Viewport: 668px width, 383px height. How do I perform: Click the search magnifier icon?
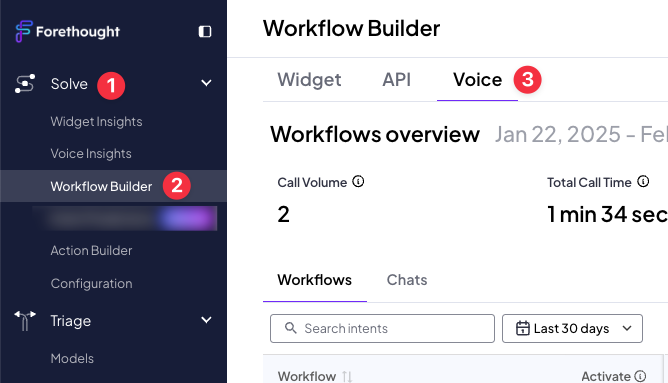pyautogui.click(x=291, y=328)
